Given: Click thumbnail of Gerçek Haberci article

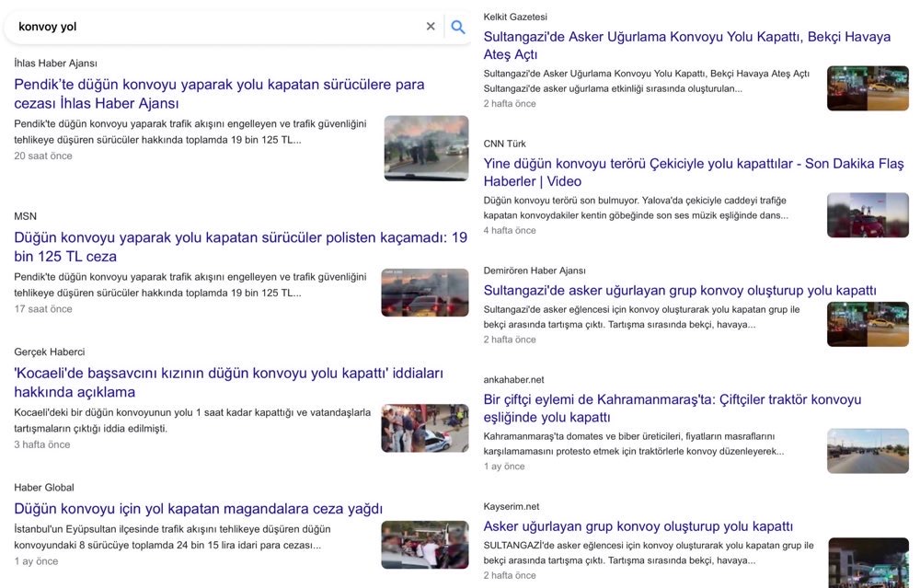Looking at the screenshot, I should pos(425,428).
